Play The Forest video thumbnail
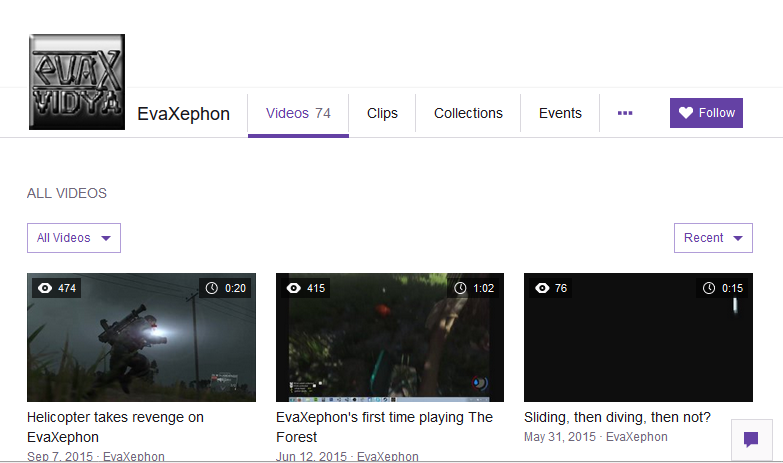The height and width of the screenshot is (463, 783). 390,337
